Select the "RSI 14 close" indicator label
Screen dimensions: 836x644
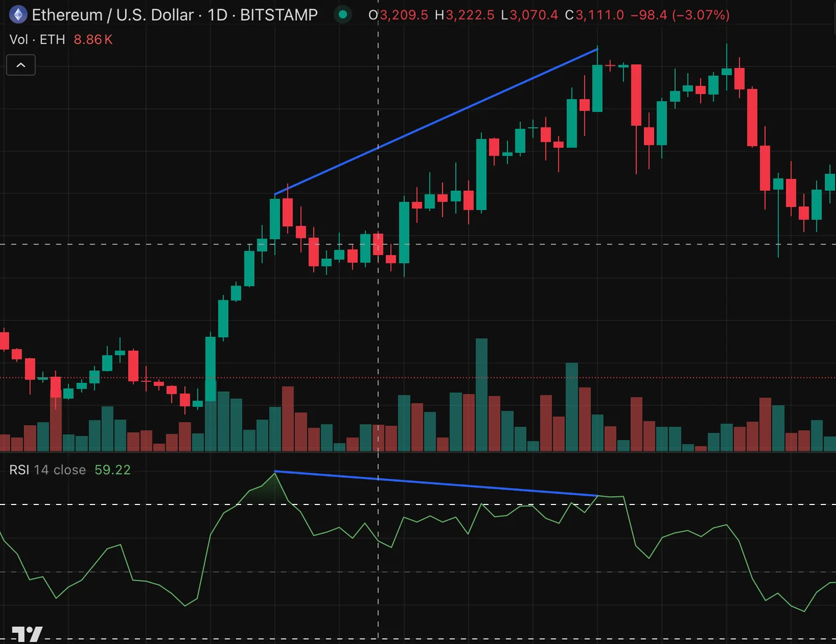tap(48, 470)
